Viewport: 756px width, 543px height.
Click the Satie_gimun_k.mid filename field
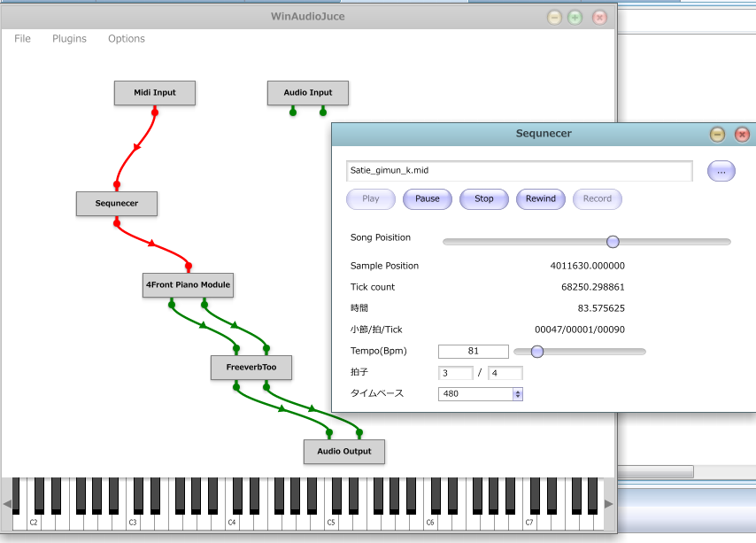[x=519, y=171]
